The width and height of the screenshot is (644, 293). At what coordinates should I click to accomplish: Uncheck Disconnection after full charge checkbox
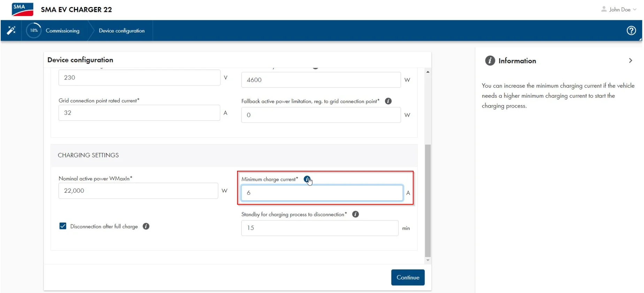63,226
